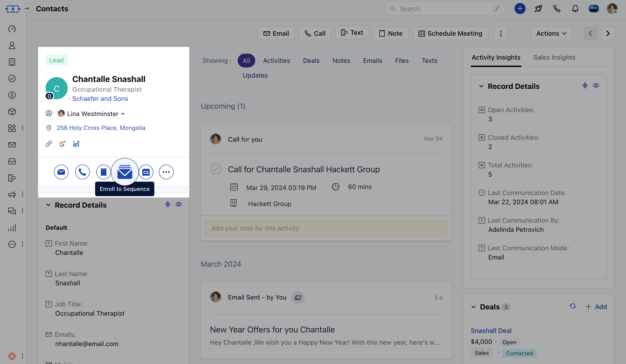Screen dimensions: 626x364
Task: Open Deals dollar icon in sidebar
Action: click(x=12, y=95)
